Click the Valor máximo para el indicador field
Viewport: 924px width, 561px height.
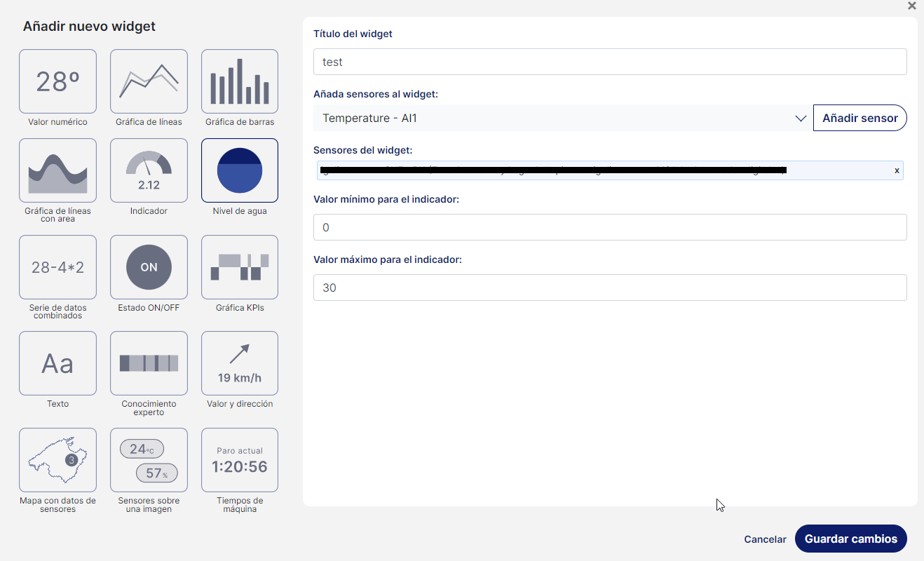point(610,288)
